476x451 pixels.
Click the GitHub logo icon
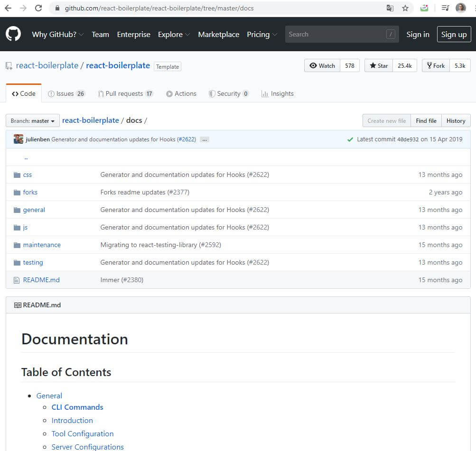pyautogui.click(x=13, y=34)
